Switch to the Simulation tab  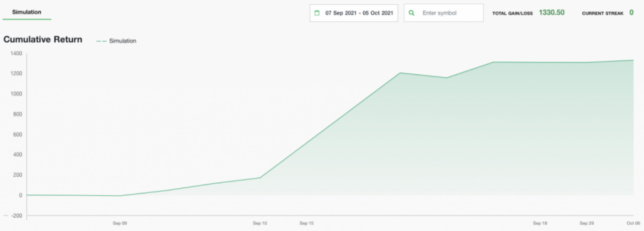(26, 12)
